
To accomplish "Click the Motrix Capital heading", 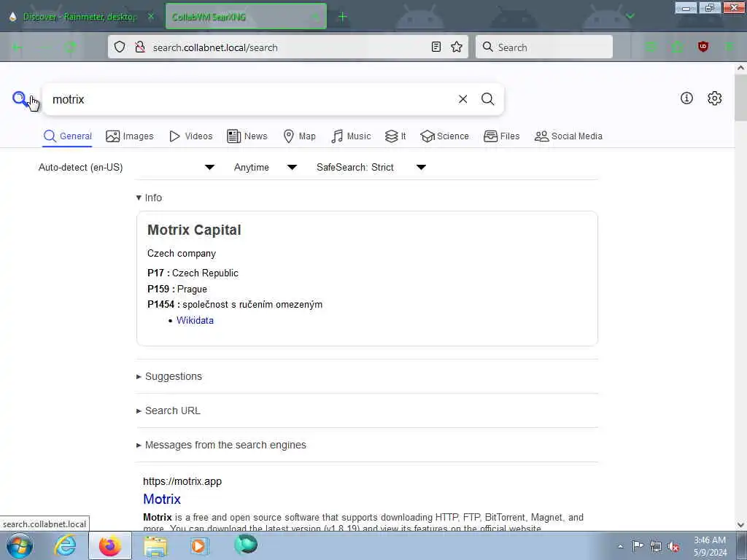I will pyautogui.click(x=194, y=230).
